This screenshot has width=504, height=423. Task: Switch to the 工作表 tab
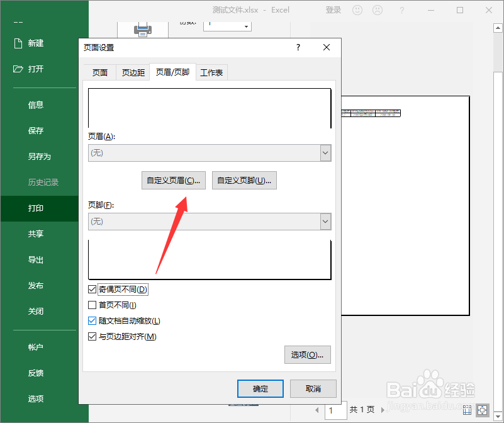[211, 72]
